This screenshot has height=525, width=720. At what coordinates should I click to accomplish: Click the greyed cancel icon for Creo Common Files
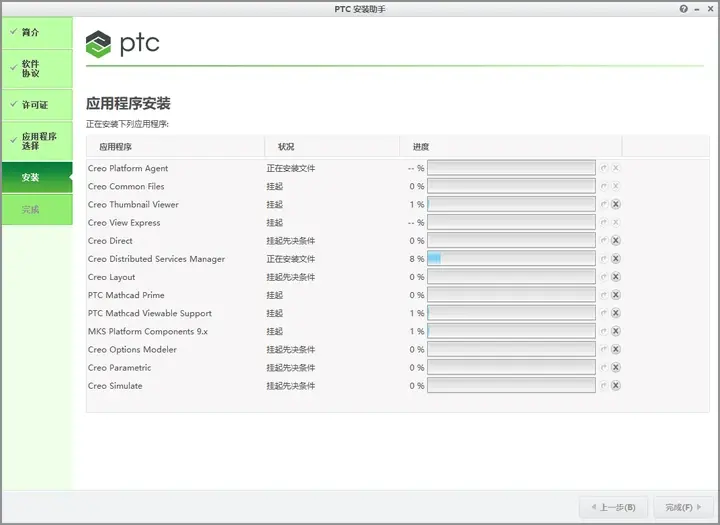coord(616,186)
